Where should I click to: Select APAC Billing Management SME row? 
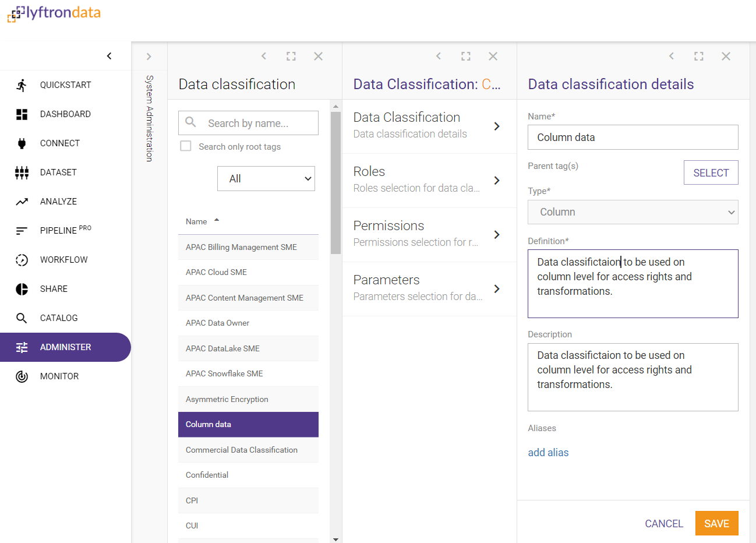[x=248, y=247]
